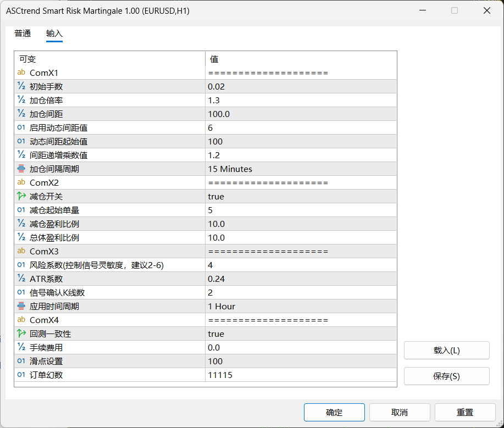504x428 pixels.
Task: Select the 启用动态间距值 value 6
Action: [301, 127]
